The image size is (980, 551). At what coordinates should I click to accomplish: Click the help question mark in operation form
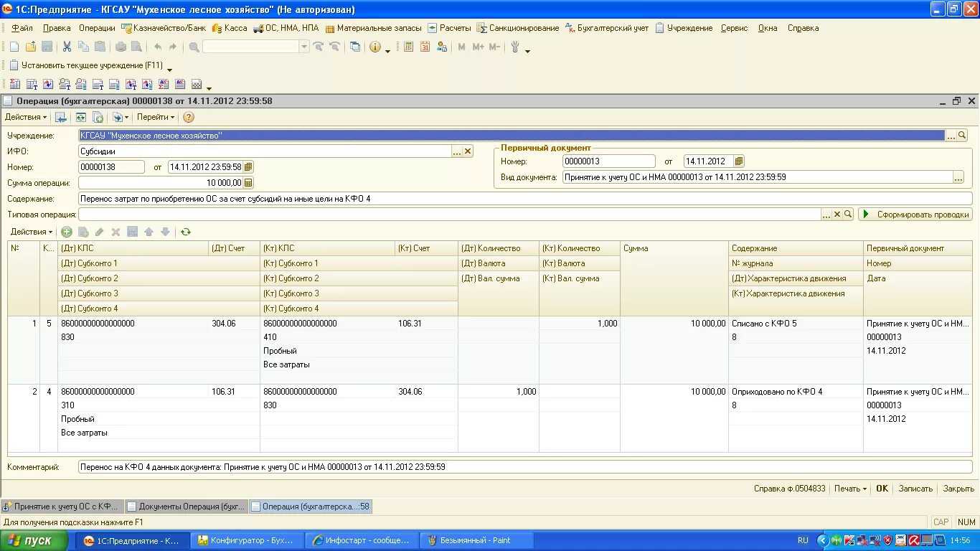pyautogui.click(x=189, y=117)
